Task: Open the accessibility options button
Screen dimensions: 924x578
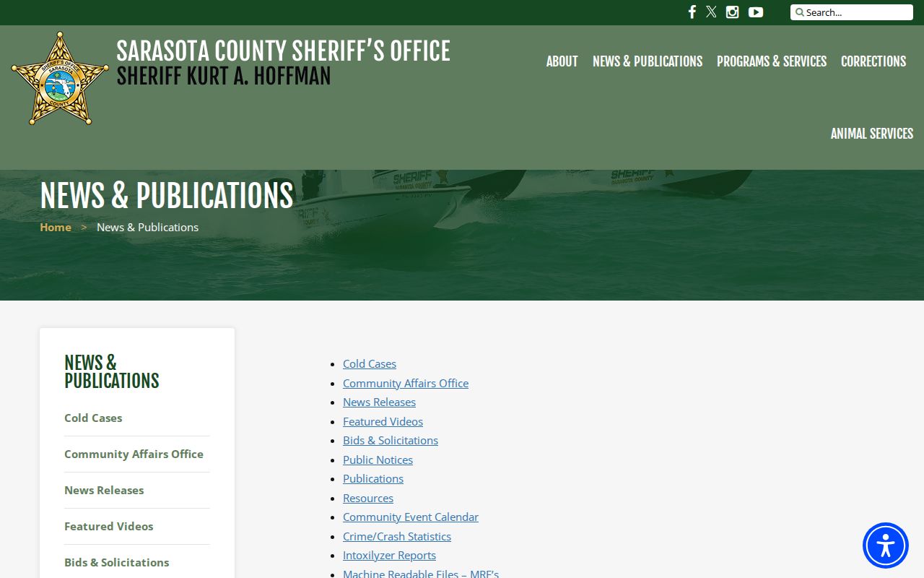Action: [x=886, y=545]
